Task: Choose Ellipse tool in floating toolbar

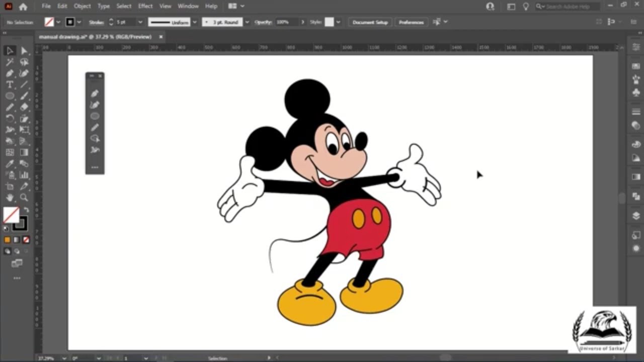Action: click(95, 116)
